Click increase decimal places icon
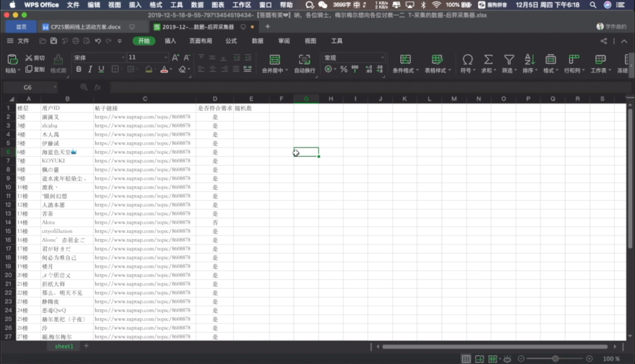Screen dimensions: 635x364 tap(369, 69)
